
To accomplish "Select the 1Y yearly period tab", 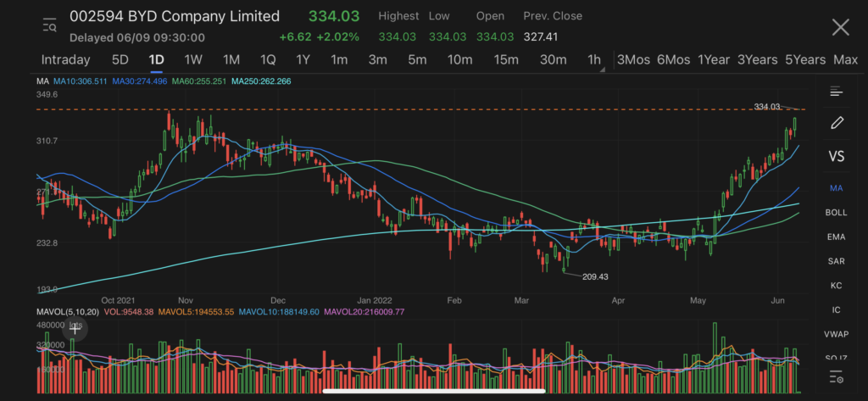I will pos(303,60).
